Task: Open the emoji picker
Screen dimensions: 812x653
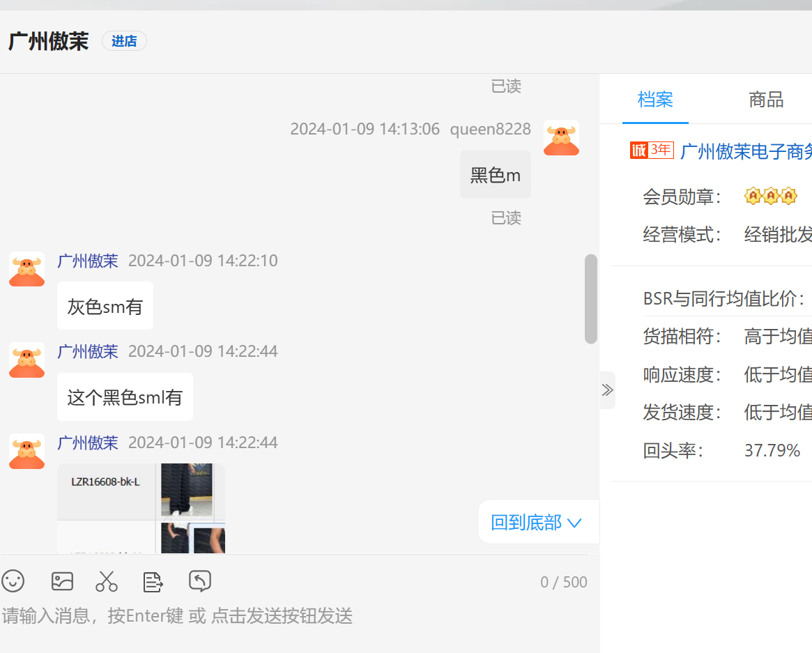Action: pos(13,581)
